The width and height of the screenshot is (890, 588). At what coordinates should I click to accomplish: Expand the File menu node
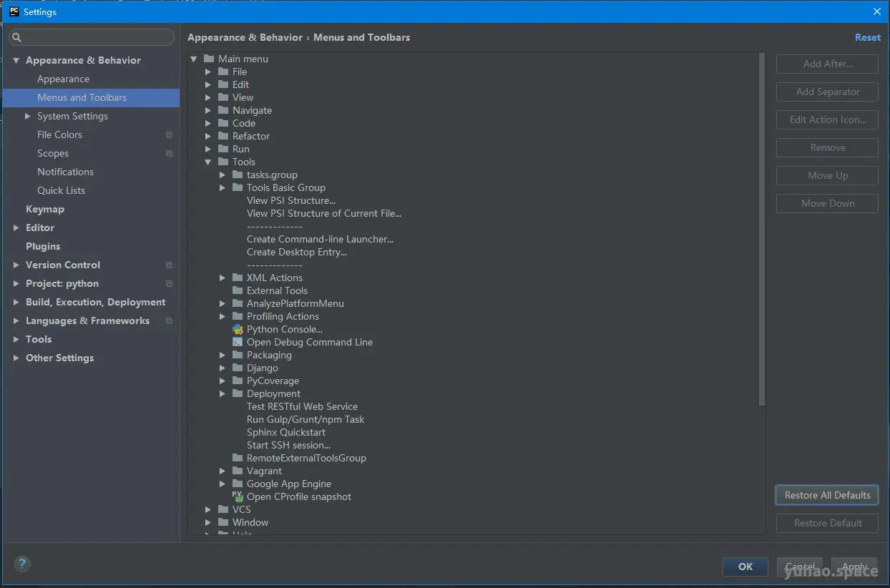(207, 72)
